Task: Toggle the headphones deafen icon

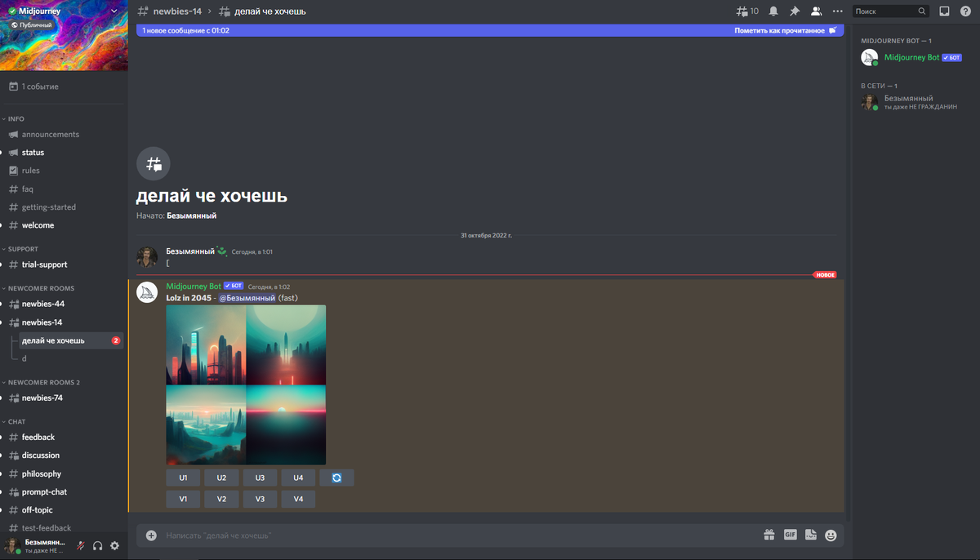Action: coord(98,546)
